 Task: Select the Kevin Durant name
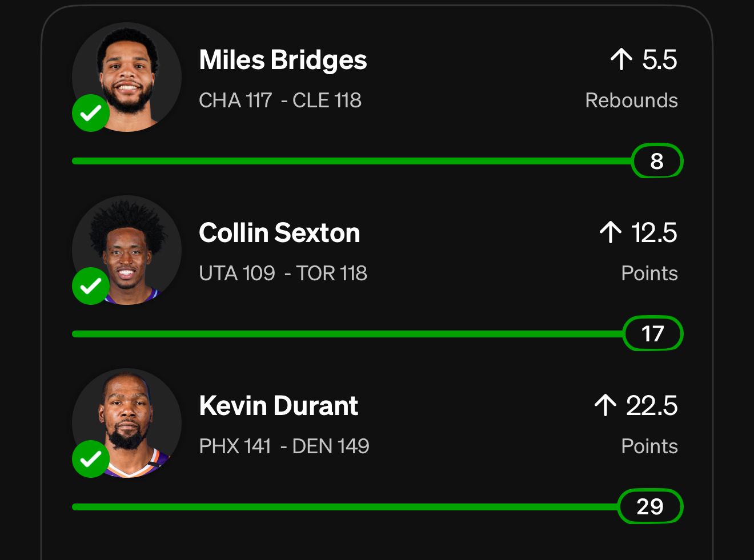(278, 406)
